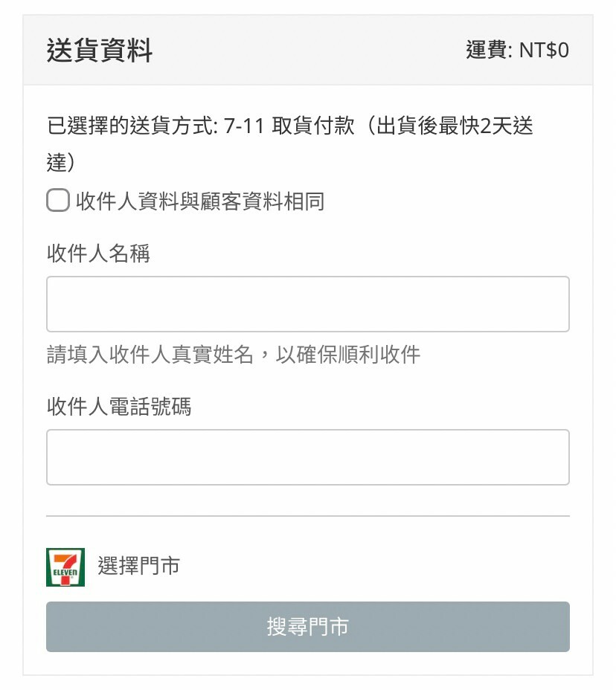The image size is (616, 690).
Task: Click the 收件人資料與顧客資料相同 checkbox label text
Action: click(x=200, y=201)
